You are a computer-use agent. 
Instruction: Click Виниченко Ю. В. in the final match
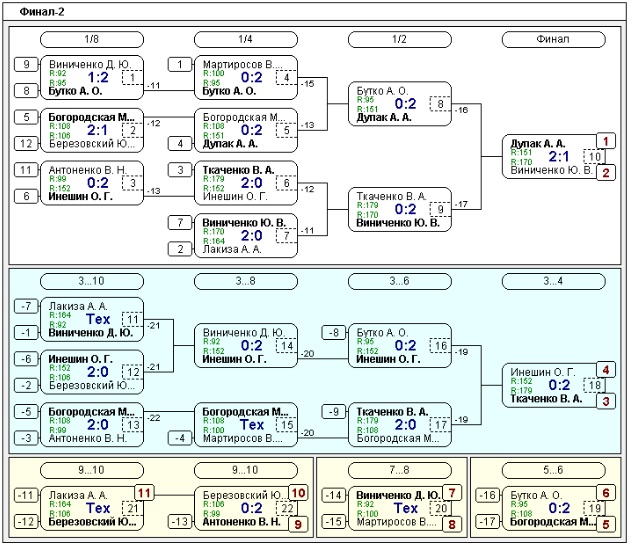(x=551, y=170)
